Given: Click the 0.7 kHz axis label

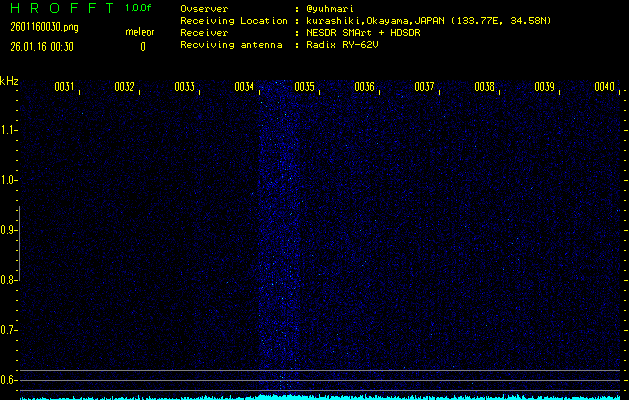Looking at the screenshot, I should (7, 330).
